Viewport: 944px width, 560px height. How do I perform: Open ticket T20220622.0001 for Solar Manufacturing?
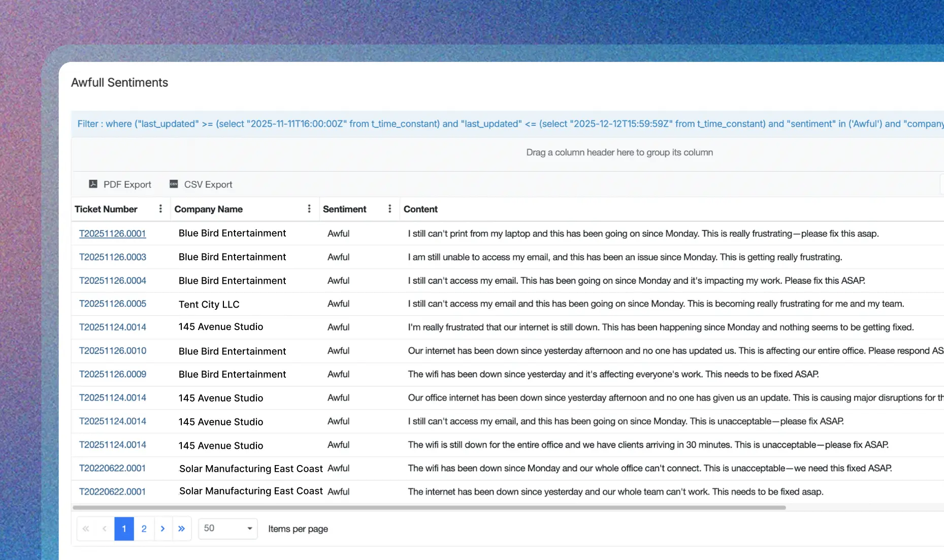coord(112,468)
